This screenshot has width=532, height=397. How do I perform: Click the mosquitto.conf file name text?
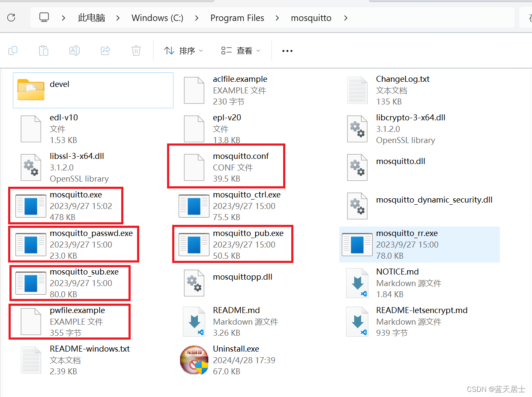[241, 156]
